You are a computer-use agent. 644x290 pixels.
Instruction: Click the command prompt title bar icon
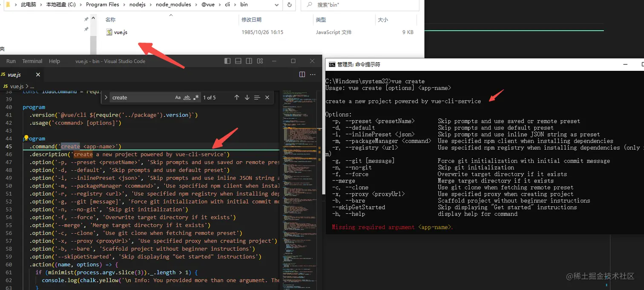[332, 64]
